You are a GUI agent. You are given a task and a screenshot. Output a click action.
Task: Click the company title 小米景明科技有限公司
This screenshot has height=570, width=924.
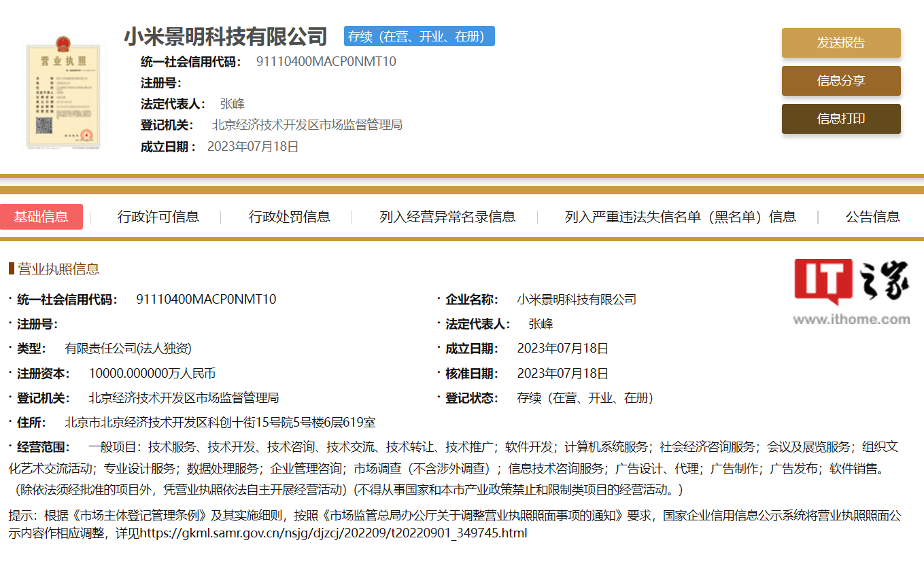point(226,36)
